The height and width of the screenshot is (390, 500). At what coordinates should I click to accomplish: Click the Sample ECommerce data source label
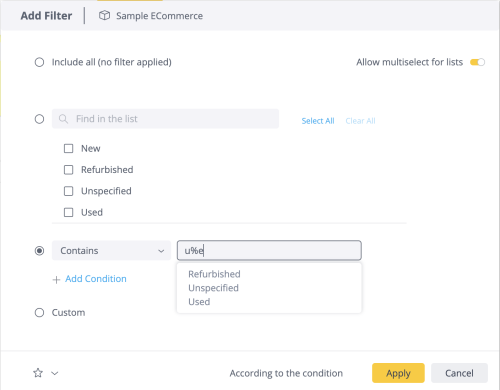[x=159, y=16]
